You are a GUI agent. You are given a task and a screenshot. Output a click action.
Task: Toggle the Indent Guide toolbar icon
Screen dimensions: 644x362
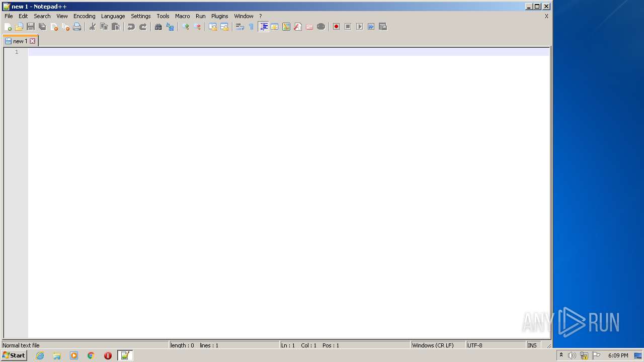[x=263, y=27]
